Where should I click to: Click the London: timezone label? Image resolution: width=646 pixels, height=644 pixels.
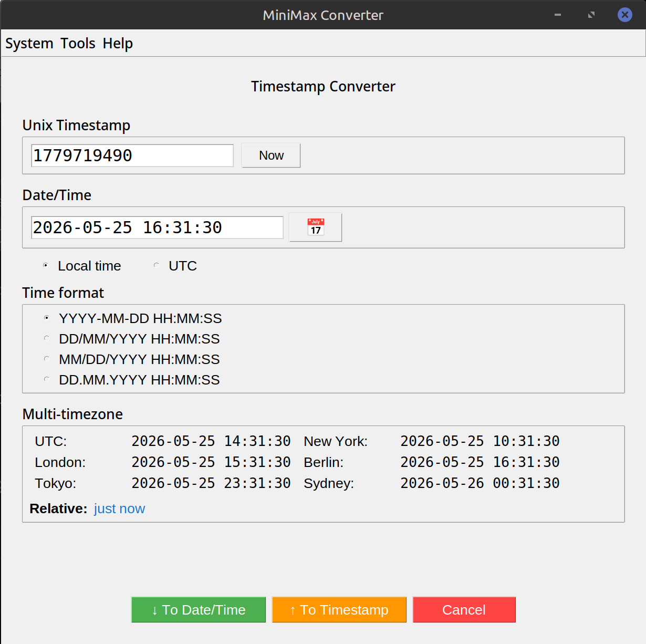tap(60, 462)
